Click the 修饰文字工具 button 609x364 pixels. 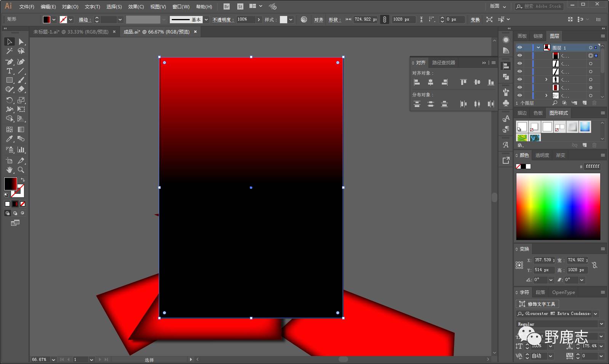point(537,304)
